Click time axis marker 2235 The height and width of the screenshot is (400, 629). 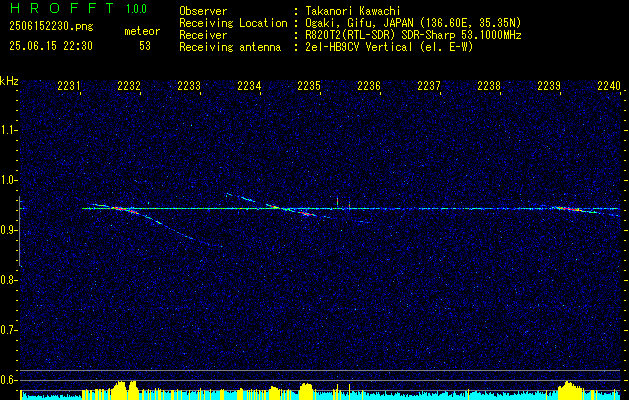309,86
